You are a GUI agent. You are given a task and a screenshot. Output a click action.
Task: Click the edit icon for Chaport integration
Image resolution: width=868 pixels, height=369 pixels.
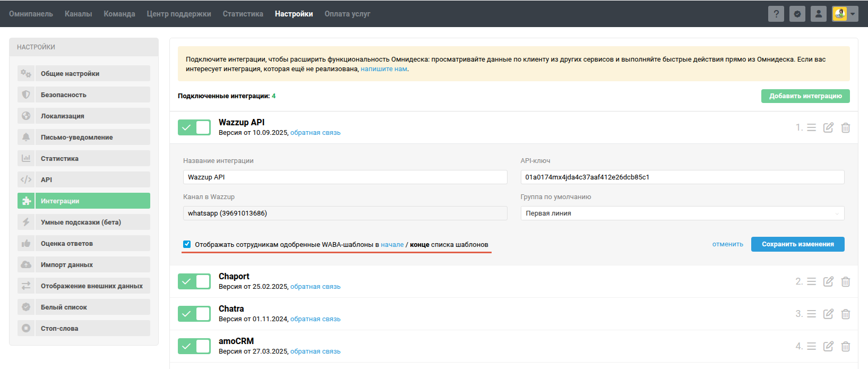828,281
